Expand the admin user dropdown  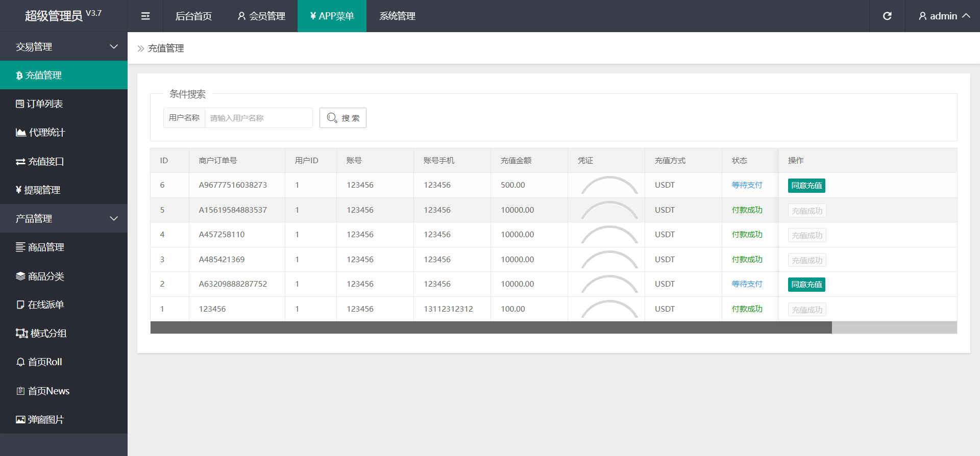point(944,16)
